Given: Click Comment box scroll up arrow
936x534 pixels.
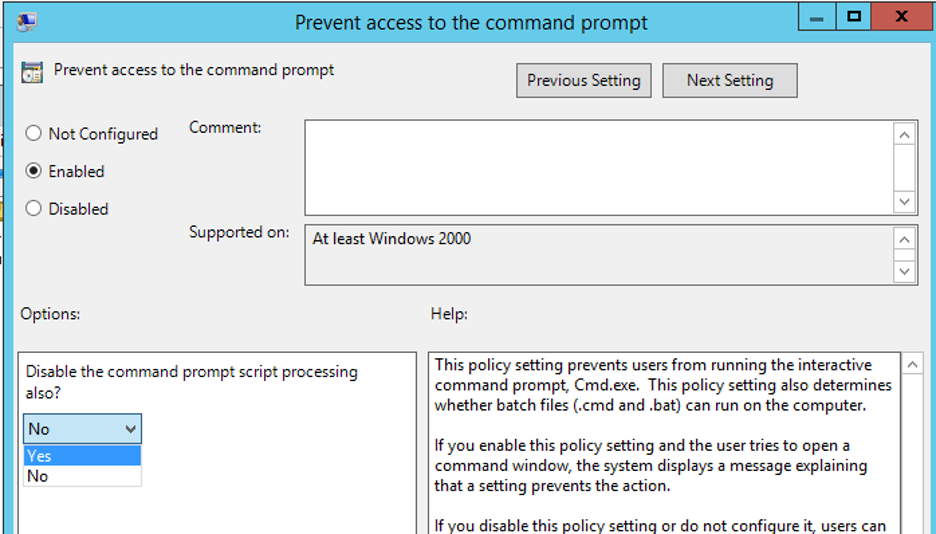Looking at the screenshot, I should click(904, 135).
